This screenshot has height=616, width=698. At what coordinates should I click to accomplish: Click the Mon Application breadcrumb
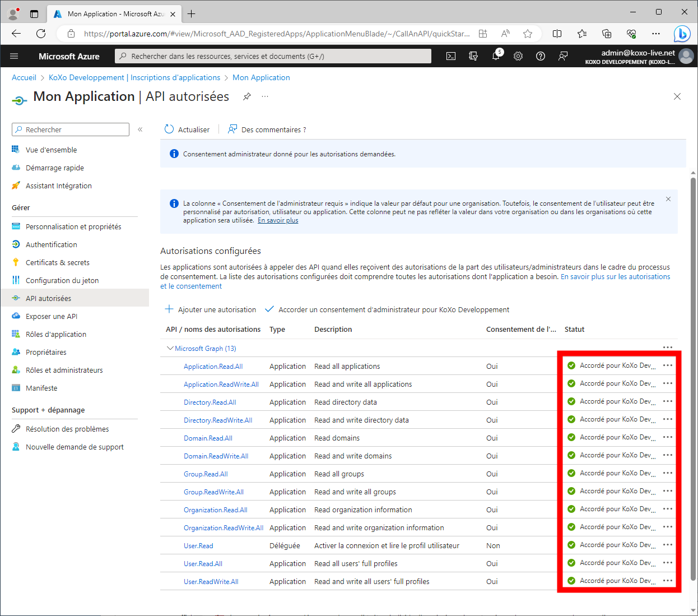pyautogui.click(x=261, y=77)
